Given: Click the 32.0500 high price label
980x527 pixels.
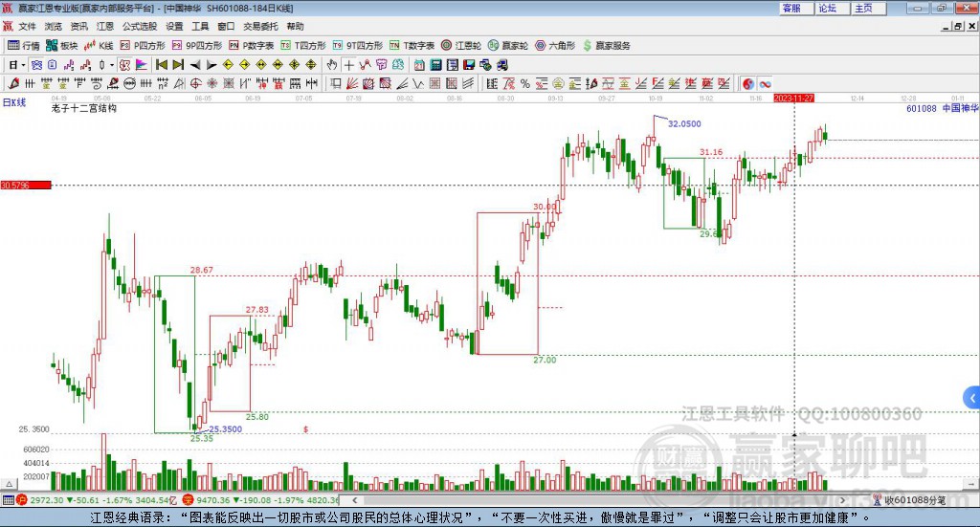Looking at the screenshot, I should (684, 123).
